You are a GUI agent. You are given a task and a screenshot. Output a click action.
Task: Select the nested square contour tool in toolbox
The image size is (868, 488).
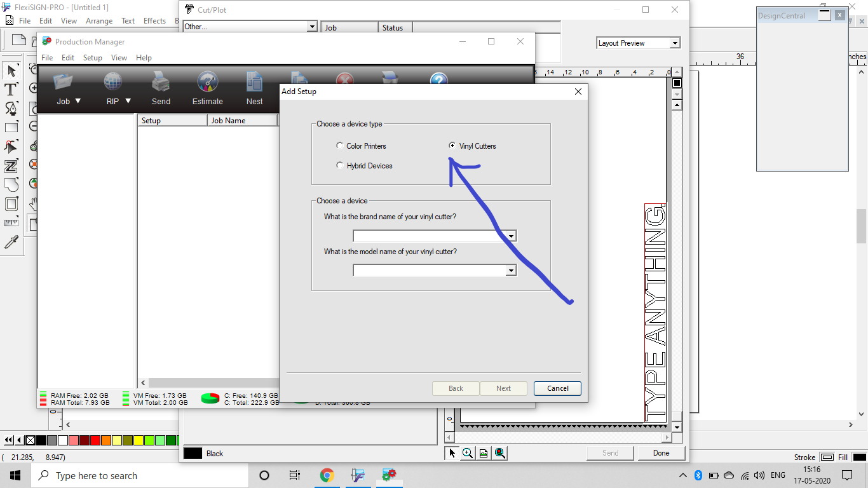click(11, 204)
